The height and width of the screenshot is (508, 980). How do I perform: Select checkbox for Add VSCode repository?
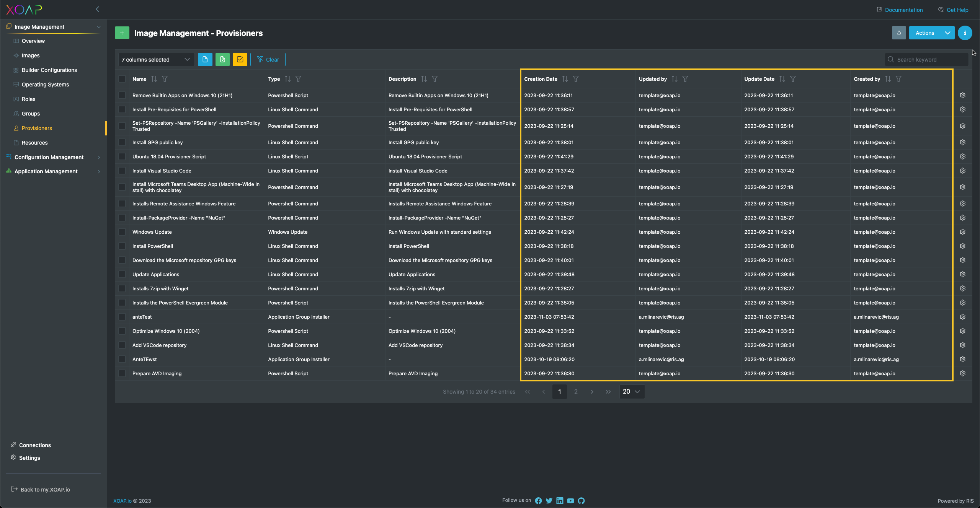pyautogui.click(x=122, y=345)
